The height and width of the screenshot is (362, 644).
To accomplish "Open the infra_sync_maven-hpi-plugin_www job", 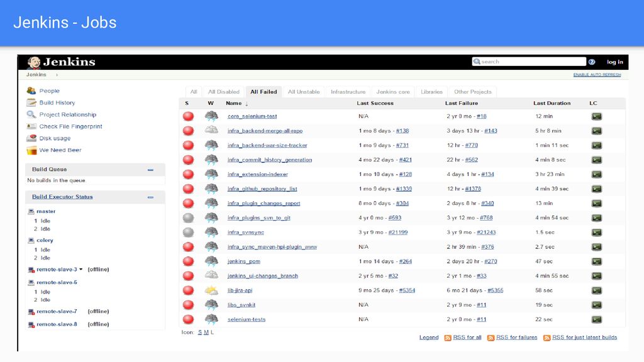I will coord(272,247).
